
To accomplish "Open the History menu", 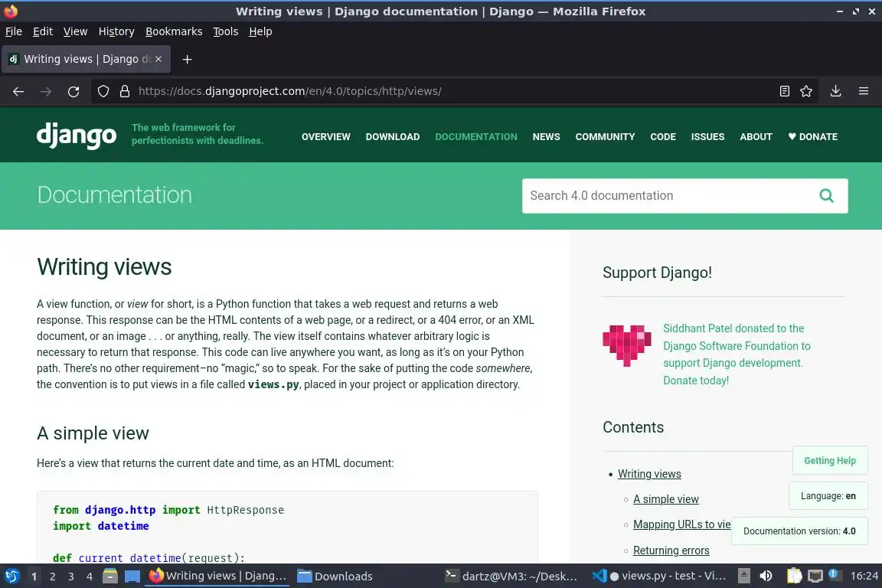I will point(116,31).
